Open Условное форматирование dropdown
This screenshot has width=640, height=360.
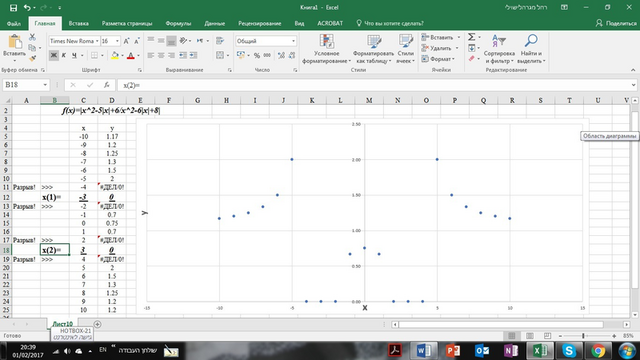tap(327, 49)
